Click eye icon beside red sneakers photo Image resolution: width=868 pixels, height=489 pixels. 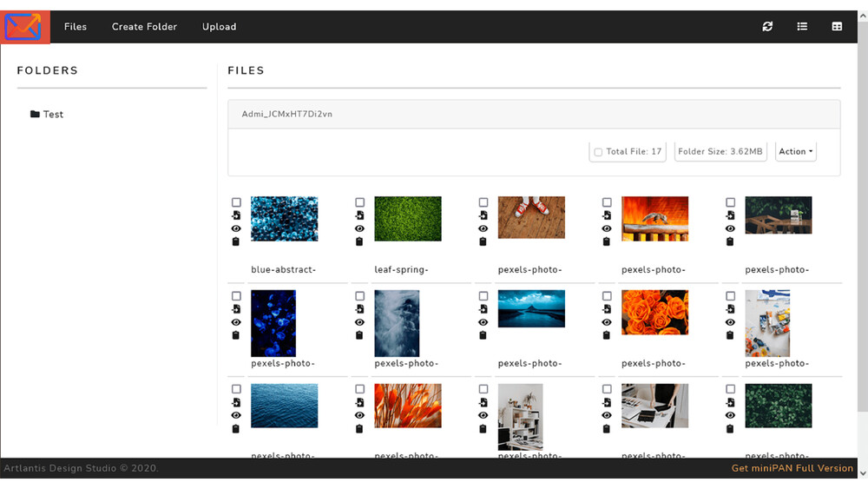(483, 228)
